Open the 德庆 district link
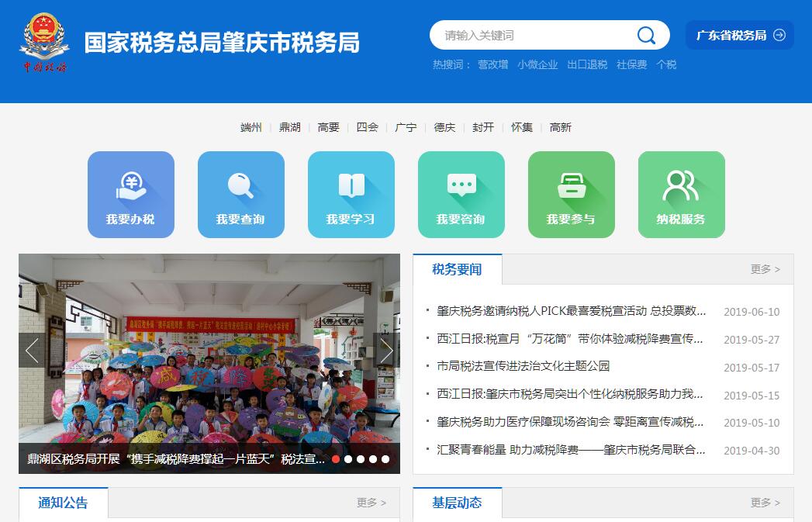This screenshot has width=812, height=522. [x=444, y=127]
